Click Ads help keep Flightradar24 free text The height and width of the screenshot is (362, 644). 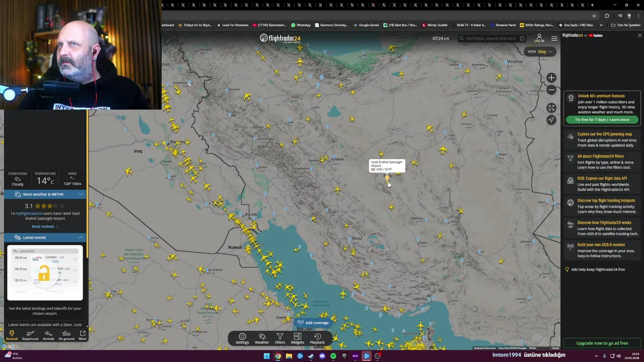[x=598, y=269]
